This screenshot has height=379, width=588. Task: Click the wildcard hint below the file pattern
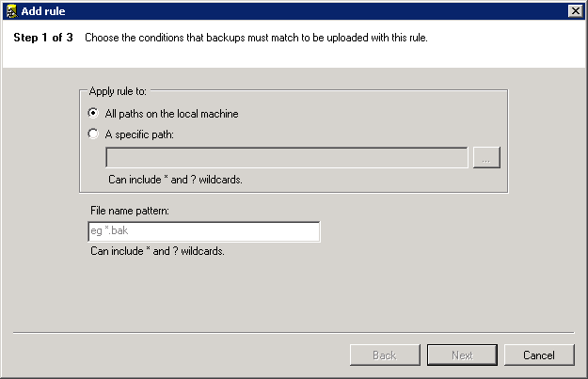pyautogui.click(x=157, y=251)
